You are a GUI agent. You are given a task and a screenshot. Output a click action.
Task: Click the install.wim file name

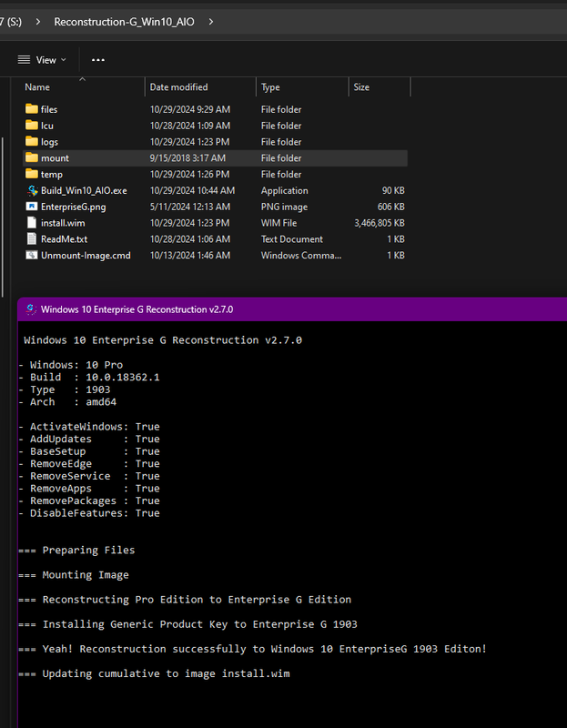click(63, 223)
